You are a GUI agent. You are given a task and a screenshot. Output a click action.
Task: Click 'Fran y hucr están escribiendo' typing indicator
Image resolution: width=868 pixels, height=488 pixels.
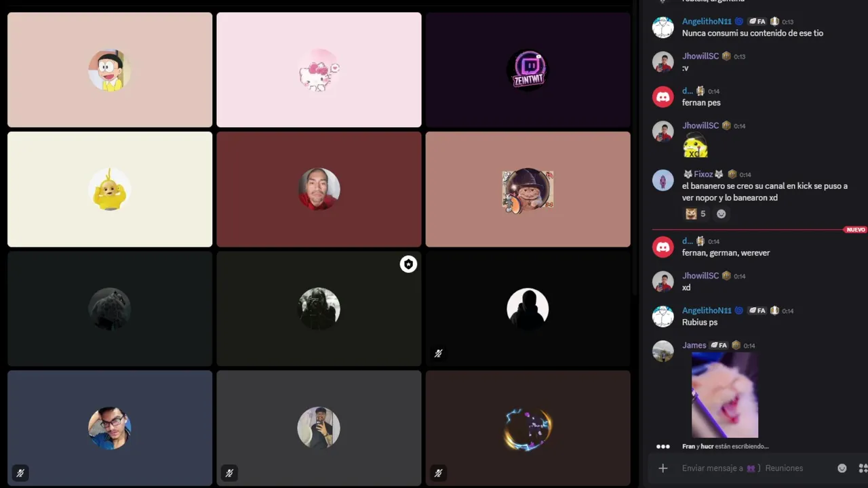click(x=725, y=447)
